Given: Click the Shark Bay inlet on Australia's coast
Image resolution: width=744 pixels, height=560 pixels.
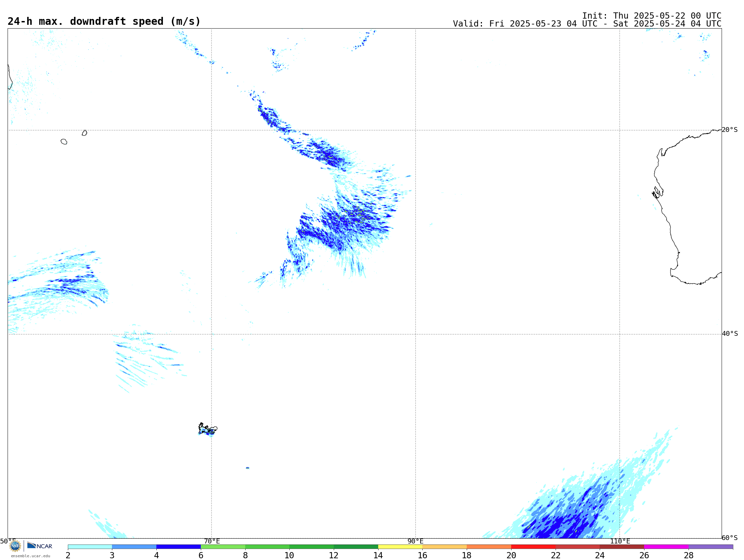Looking at the screenshot, I should (658, 192).
